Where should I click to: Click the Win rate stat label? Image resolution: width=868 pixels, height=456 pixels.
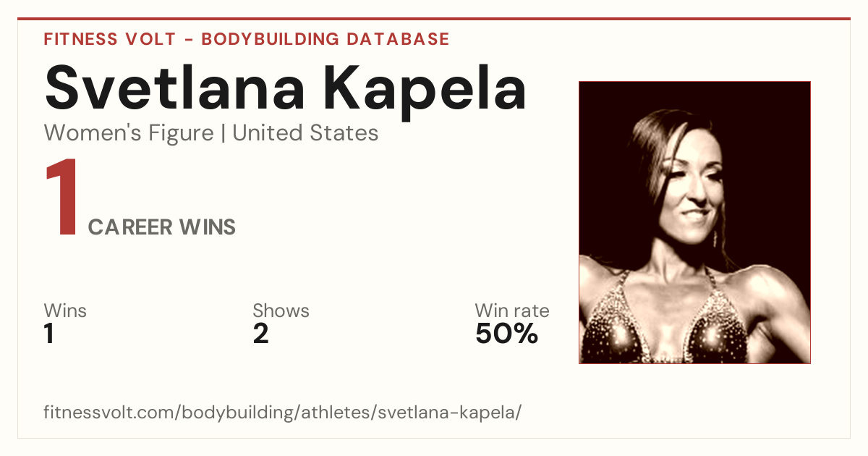[x=512, y=311]
